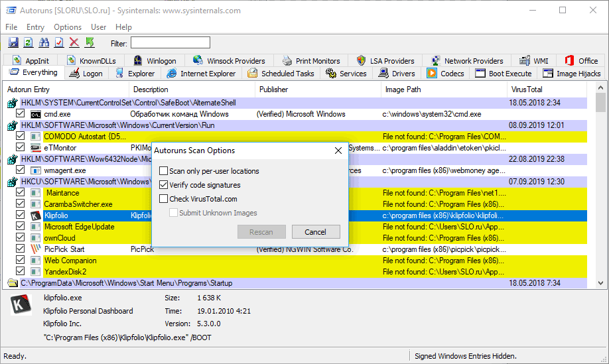The height and width of the screenshot is (364, 609).
Task: Click the Refresh toolbar icon
Action: click(x=29, y=42)
